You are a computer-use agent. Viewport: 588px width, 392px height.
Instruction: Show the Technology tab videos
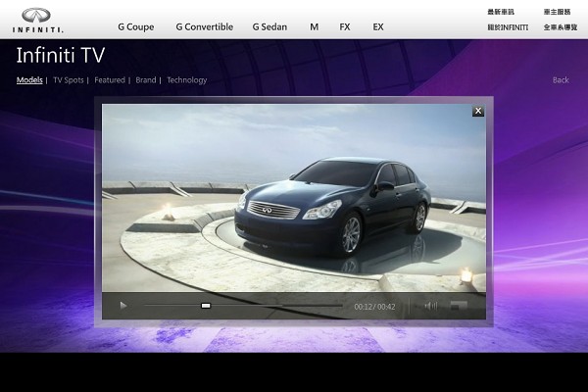[186, 80]
